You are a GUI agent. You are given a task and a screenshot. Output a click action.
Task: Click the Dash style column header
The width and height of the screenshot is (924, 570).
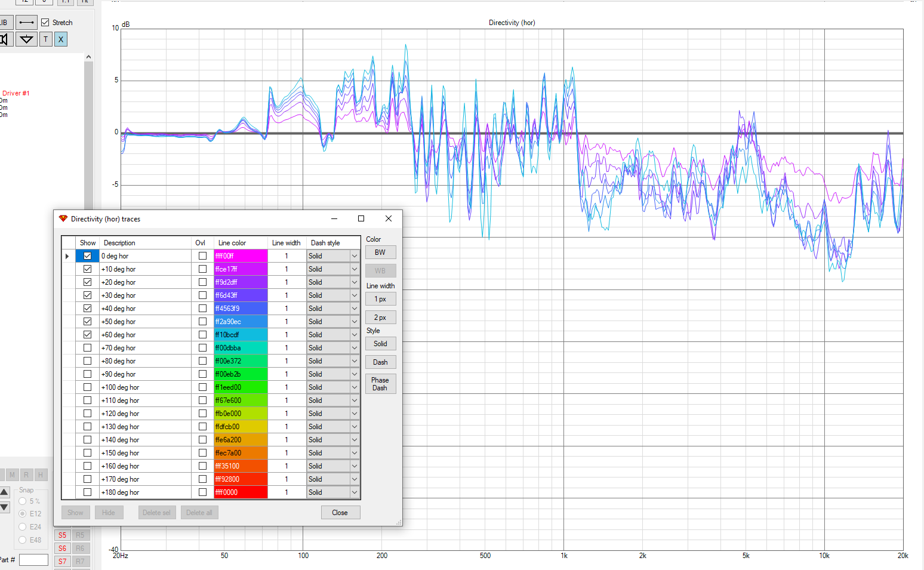pos(333,243)
